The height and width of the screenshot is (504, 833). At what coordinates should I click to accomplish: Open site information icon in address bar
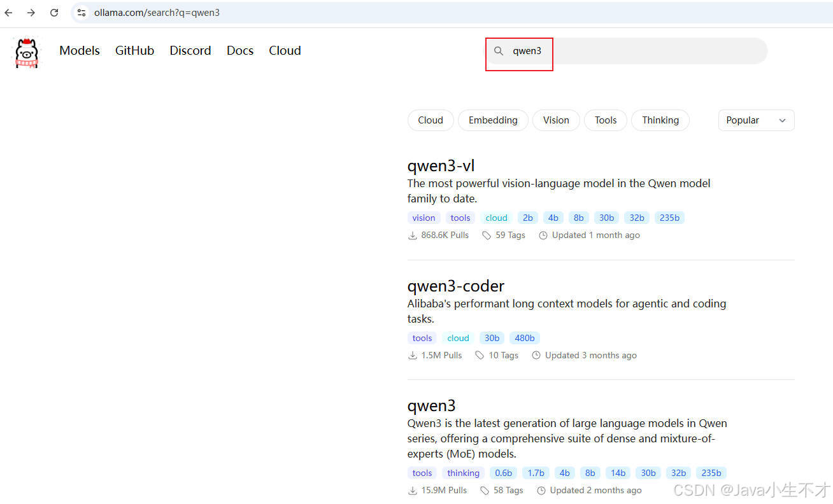pyautogui.click(x=81, y=13)
